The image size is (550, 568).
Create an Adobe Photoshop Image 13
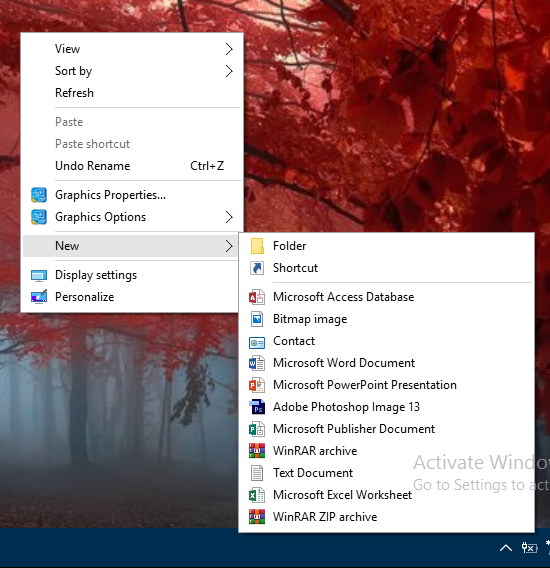[x=387, y=407]
